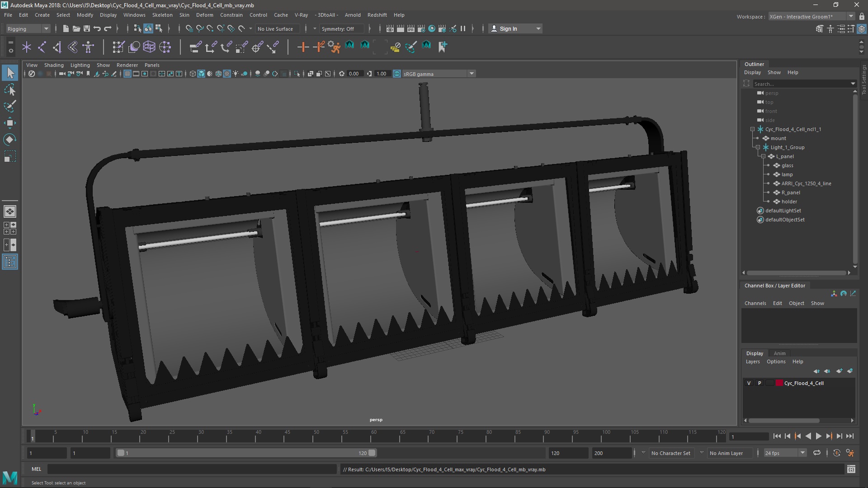This screenshot has width=868, height=488.
Task: Toggle textured display in viewport
Action: click(227, 74)
